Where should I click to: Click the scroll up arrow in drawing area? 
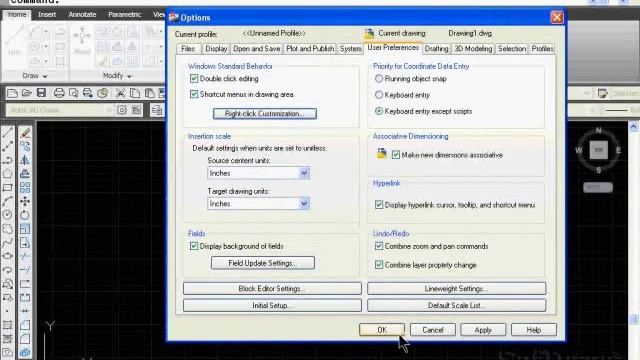tap(633, 127)
